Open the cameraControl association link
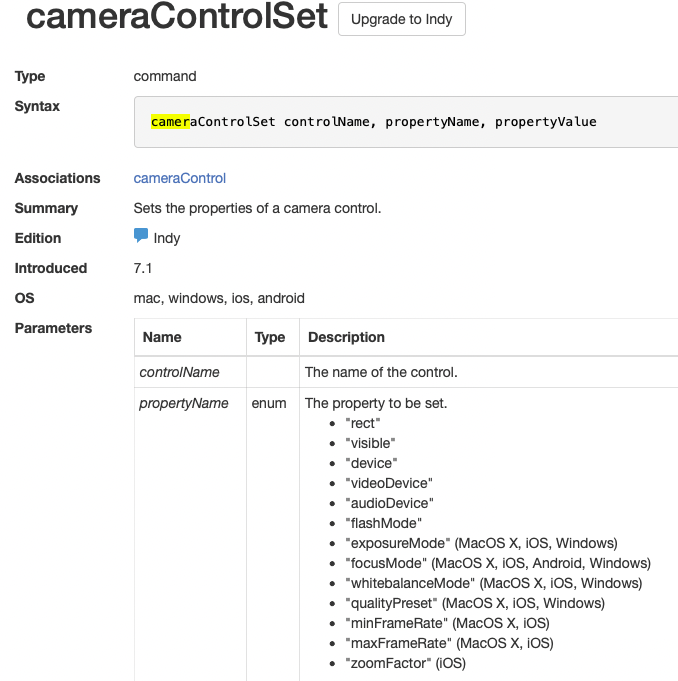Screen dimensions: 678x681 (x=180, y=178)
